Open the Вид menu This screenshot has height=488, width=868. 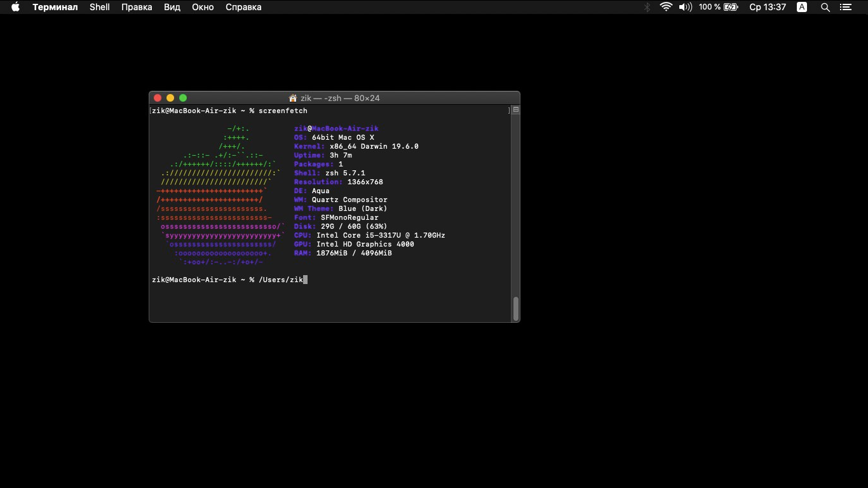172,7
